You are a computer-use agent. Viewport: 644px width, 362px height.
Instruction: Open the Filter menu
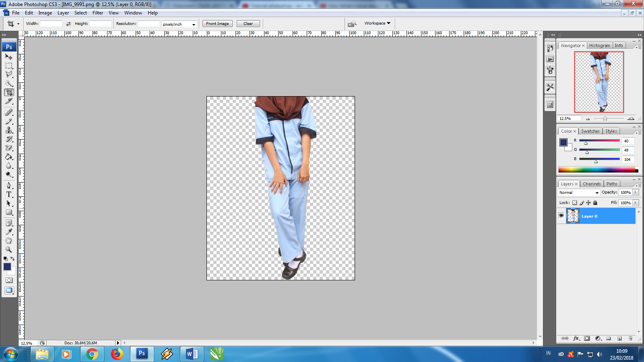point(98,12)
